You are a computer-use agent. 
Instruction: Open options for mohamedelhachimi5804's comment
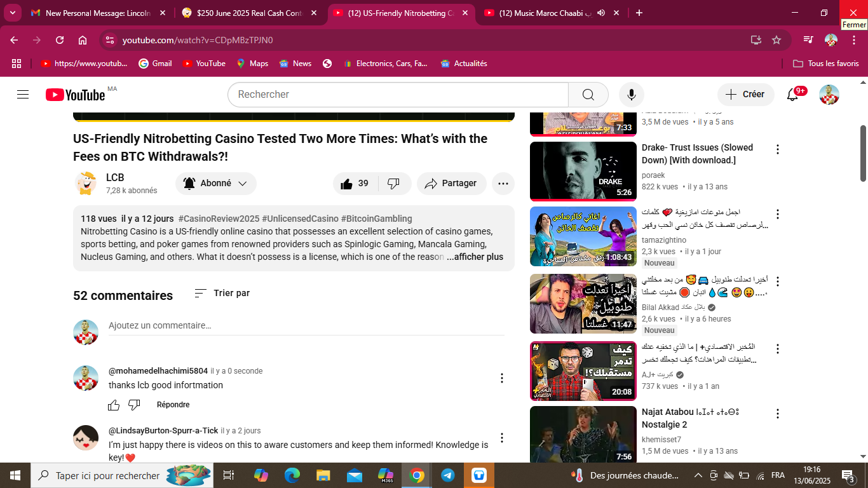point(502,378)
